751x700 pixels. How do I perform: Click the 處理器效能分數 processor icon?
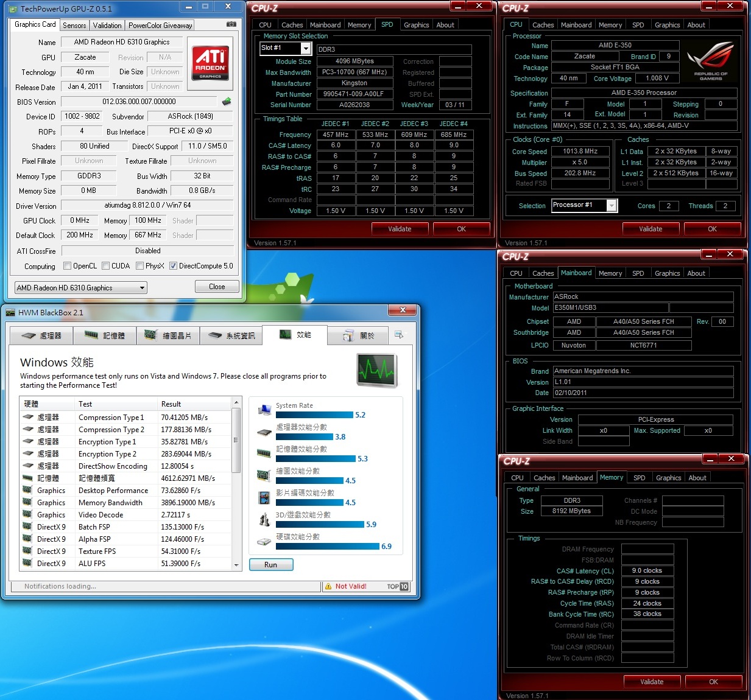pyautogui.click(x=264, y=432)
